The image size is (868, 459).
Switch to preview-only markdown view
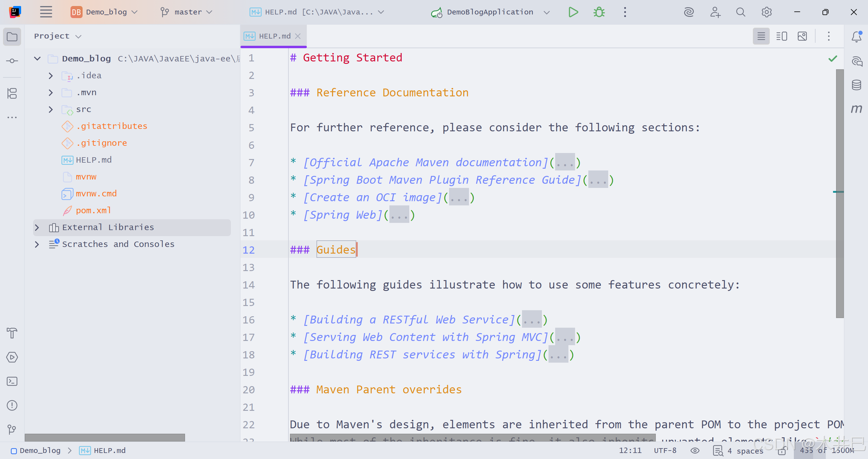802,36
